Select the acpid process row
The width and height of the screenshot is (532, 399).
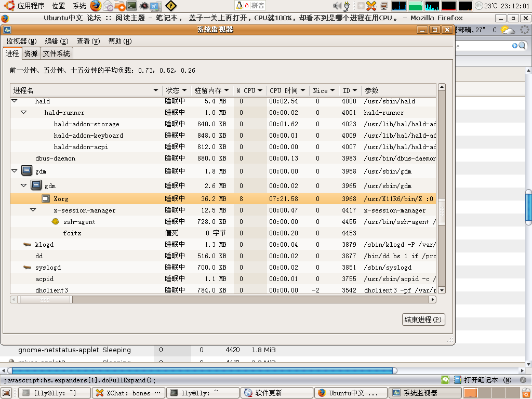point(223,279)
